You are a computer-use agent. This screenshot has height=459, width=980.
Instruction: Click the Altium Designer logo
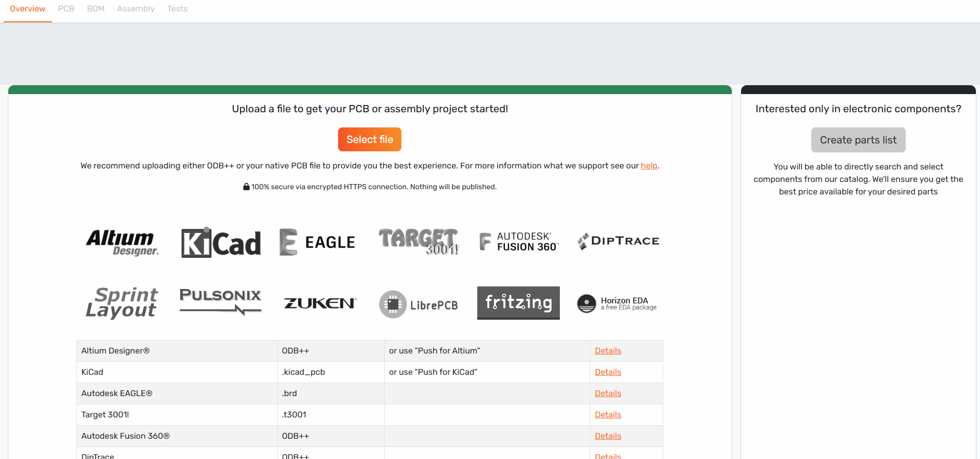pos(122,242)
